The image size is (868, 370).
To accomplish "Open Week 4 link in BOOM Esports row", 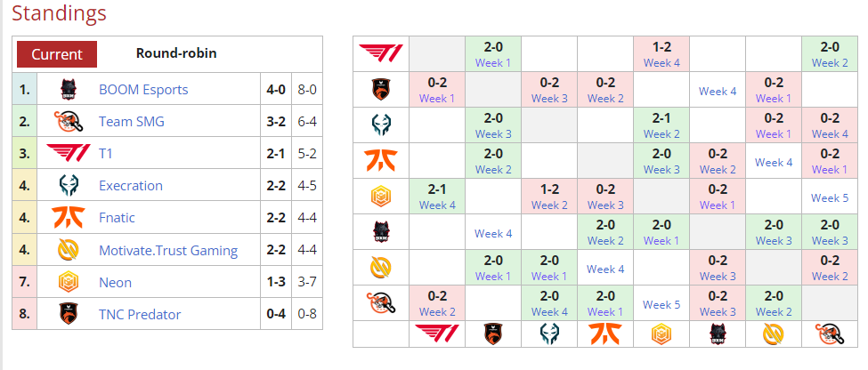I will click(x=493, y=233).
